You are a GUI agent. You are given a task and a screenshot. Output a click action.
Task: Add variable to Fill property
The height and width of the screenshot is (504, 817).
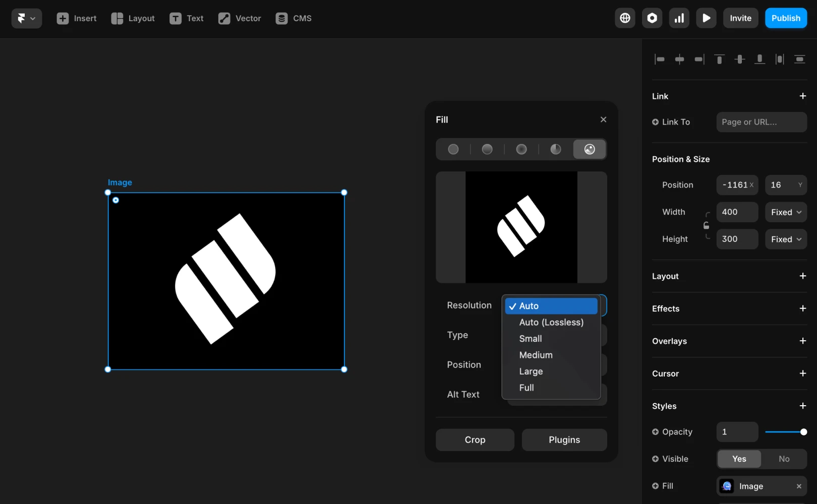(x=656, y=486)
